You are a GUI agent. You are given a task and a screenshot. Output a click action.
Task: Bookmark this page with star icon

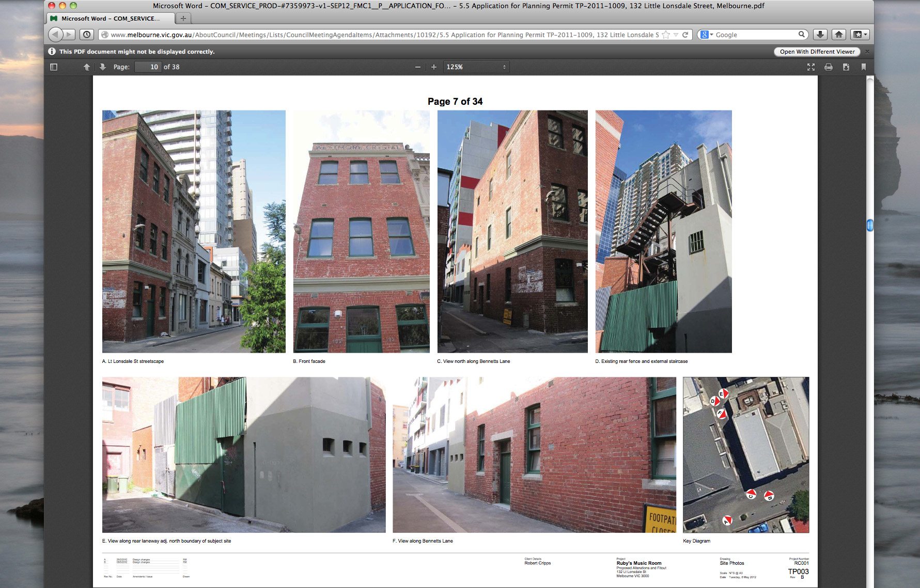[666, 35]
